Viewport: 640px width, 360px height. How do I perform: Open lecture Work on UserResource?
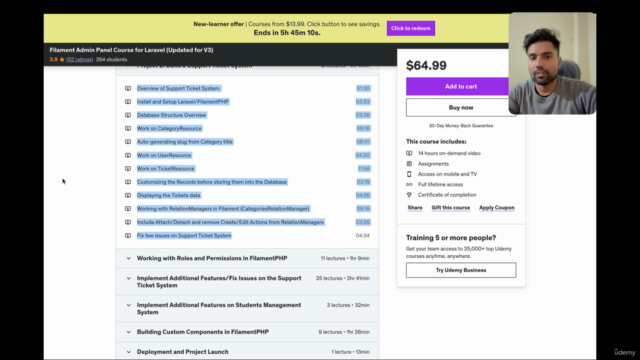pyautogui.click(x=164, y=155)
